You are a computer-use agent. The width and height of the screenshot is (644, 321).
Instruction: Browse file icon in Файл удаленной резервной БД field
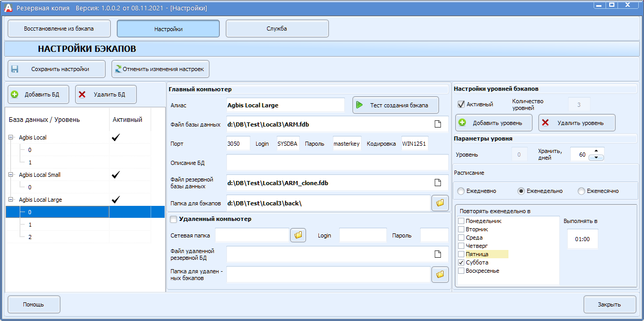[x=438, y=254]
